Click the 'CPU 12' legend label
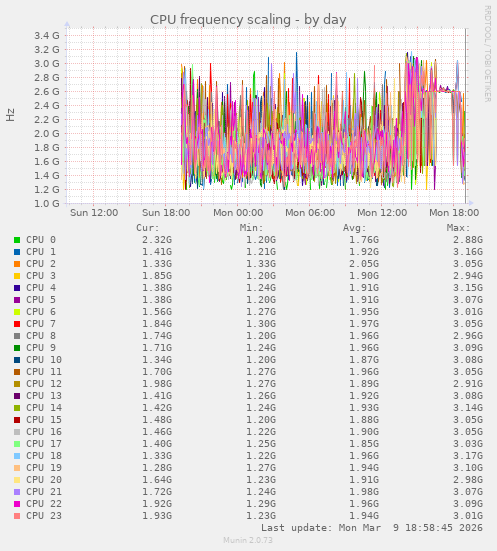 [x=44, y=384]
